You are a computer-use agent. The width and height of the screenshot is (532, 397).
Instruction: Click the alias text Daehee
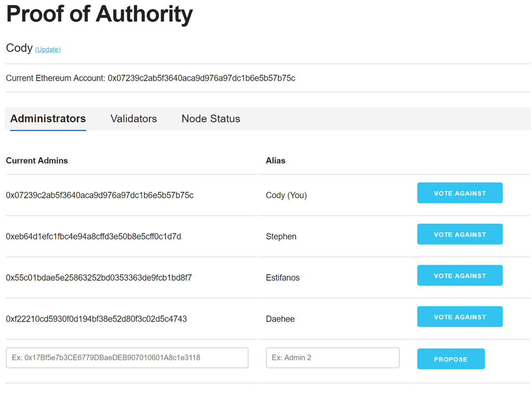(x=280, y=319)
